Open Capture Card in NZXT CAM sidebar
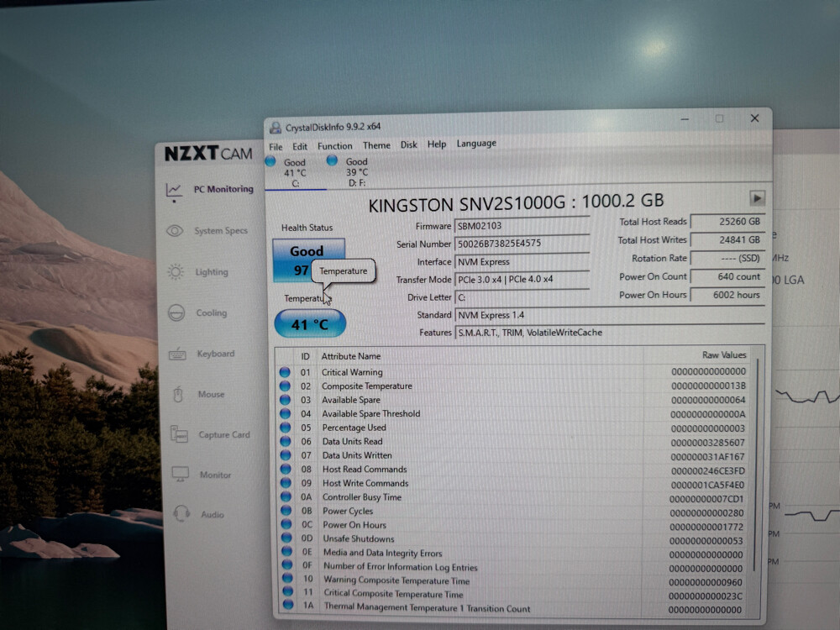 tap(210, 434)
